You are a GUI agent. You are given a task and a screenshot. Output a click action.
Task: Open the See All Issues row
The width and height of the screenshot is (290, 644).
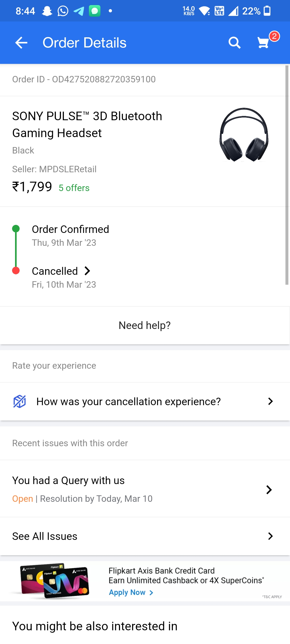tap(145, 536)
